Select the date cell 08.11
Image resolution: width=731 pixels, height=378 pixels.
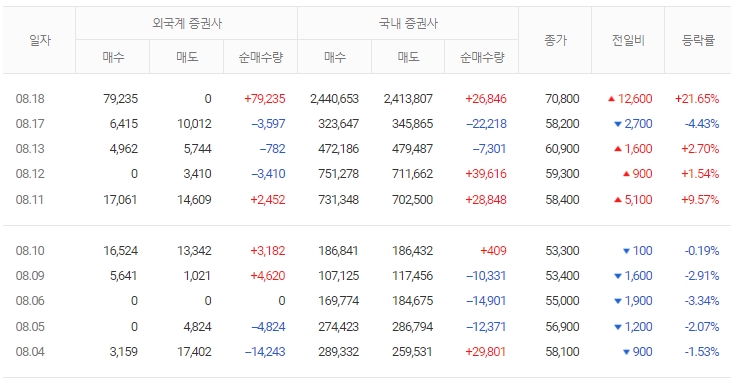click(x=30, y=200)
